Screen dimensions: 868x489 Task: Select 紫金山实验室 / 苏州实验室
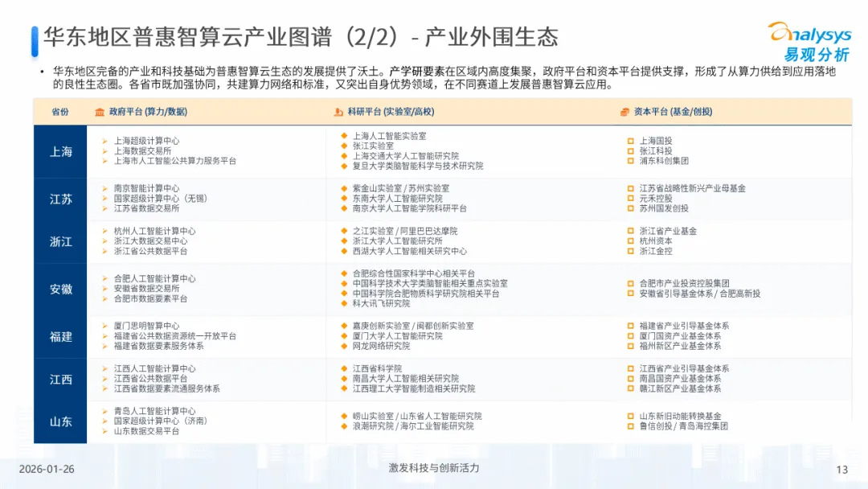click(401, 189)
